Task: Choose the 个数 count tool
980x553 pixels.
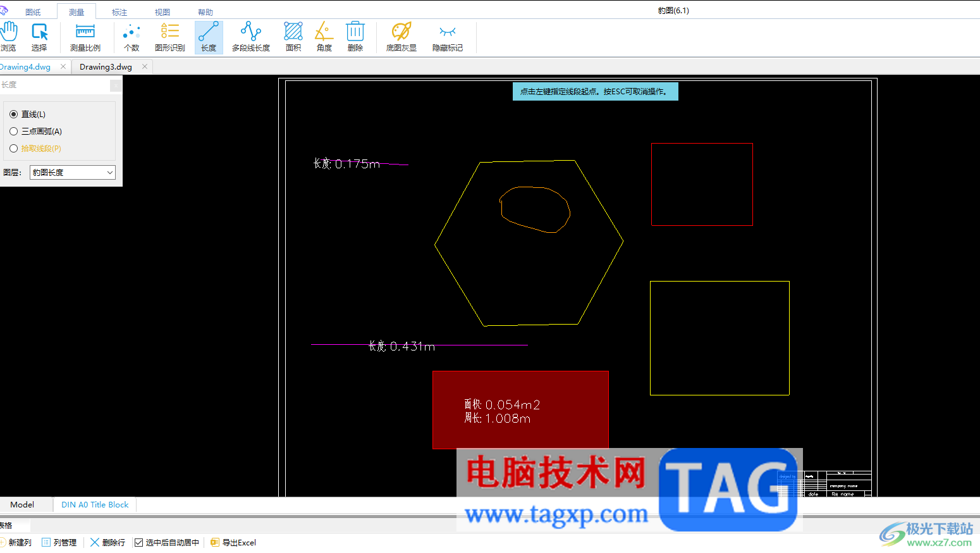Action: [x=132, y=37]
